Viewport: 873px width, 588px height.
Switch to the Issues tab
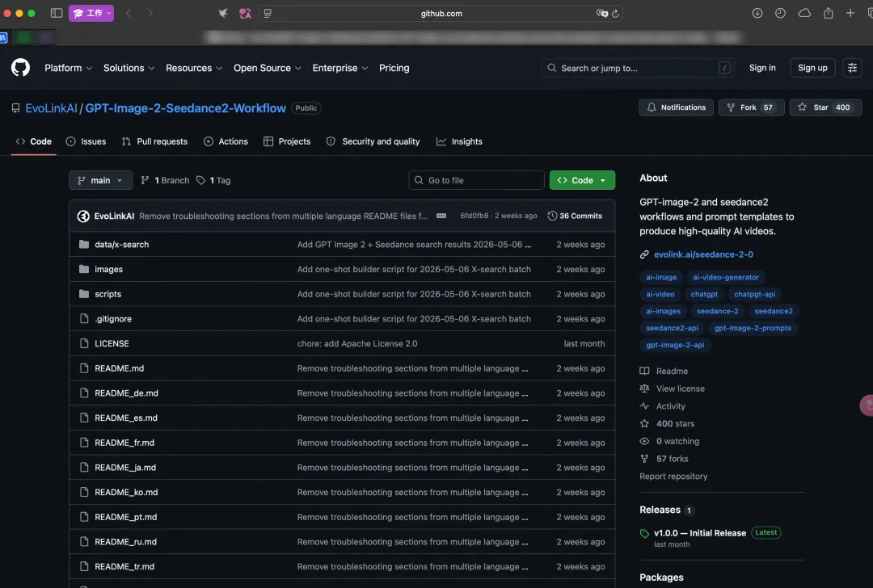(x=86, y=141)
